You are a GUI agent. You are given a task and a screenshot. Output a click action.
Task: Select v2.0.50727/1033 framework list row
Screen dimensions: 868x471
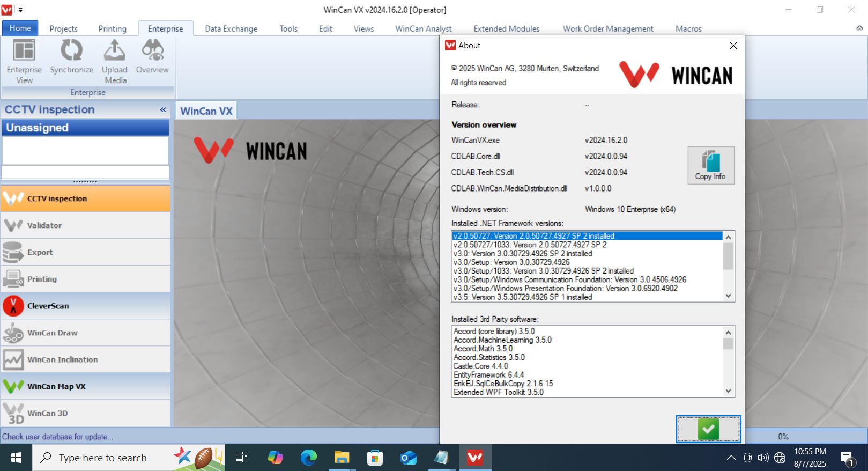pos(588,245)
